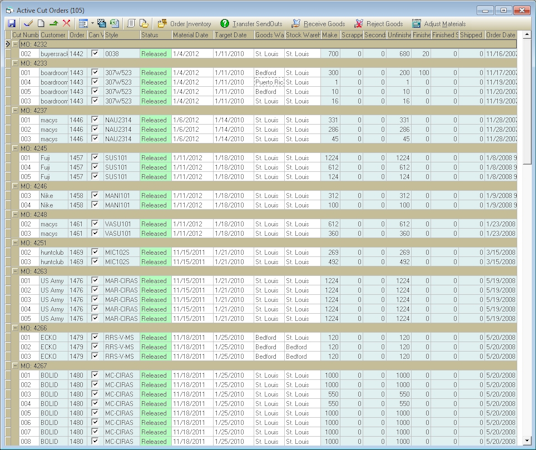Toggle checkbox in huntclub 002 row
The height and width of the screenshot is (450, 536).
point(95,252)
